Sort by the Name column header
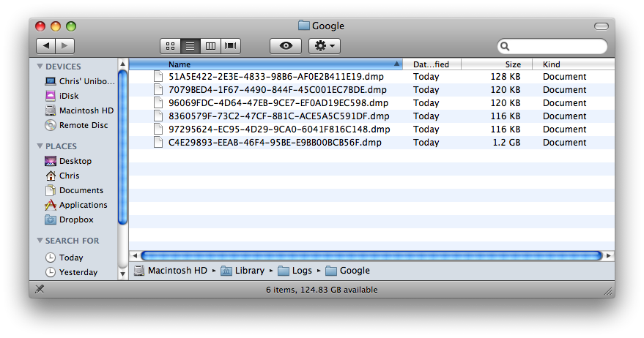 266,64
